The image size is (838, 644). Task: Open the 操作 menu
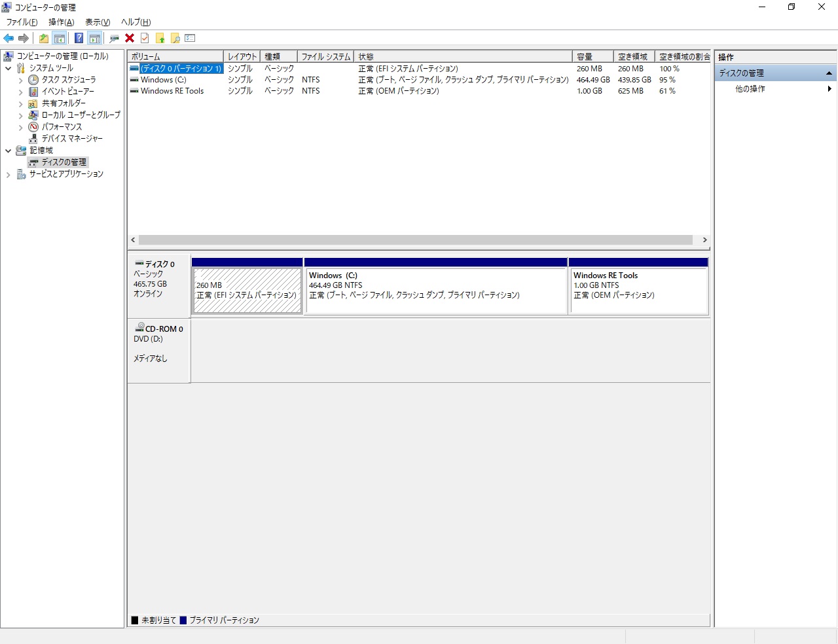click(x=60, y=22)
